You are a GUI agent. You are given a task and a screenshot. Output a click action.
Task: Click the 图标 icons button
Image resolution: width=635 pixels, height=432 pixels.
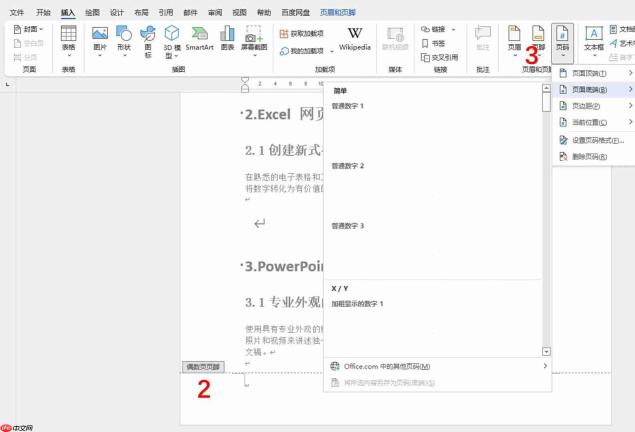click(x=148, y=41)
